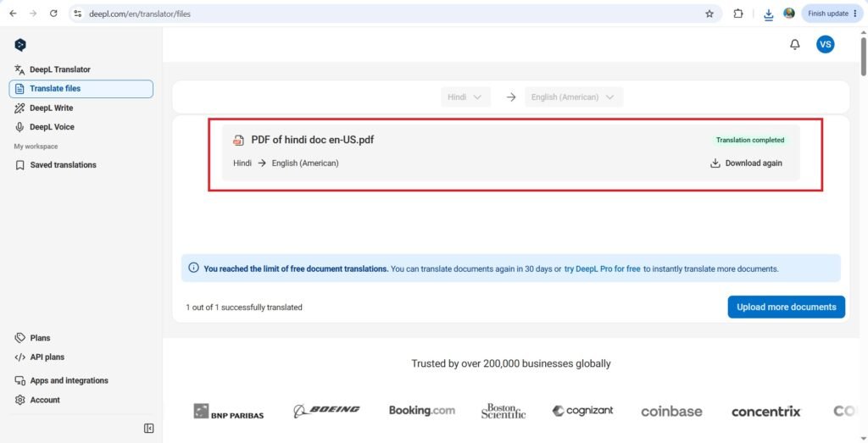
Task: Click the Upload more documents button
Action: point(786,307)
